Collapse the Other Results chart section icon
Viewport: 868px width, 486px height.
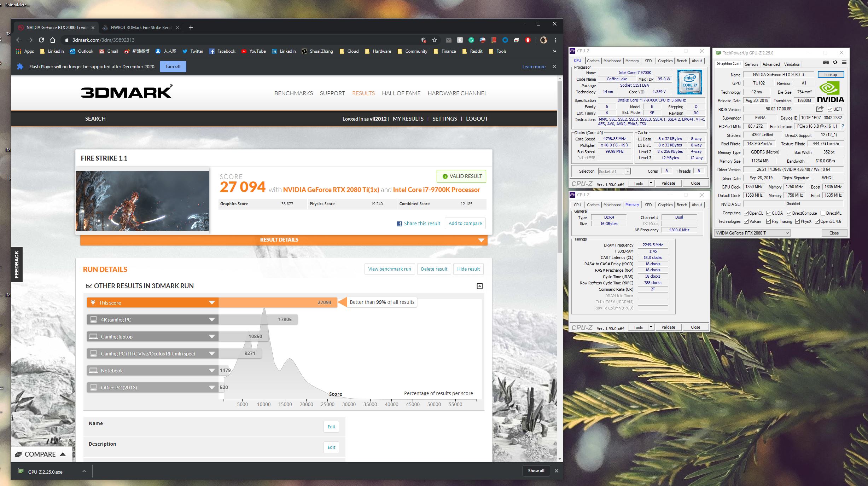(480, 286)
